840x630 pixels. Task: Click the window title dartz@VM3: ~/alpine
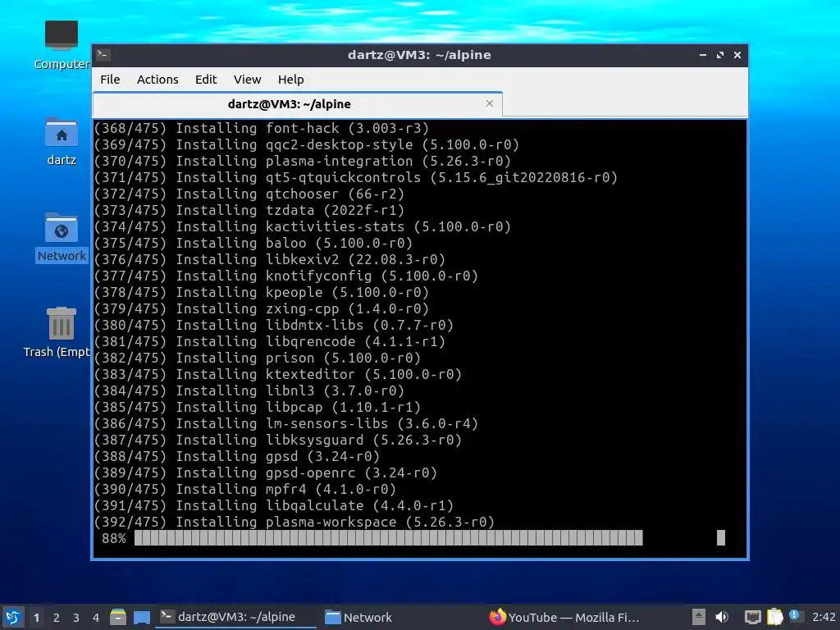pos(419,55)
